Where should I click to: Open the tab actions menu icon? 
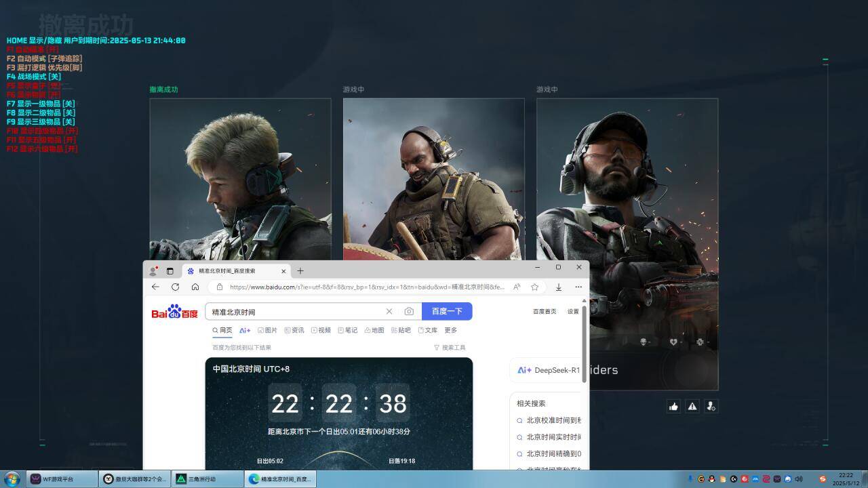(x=170, y=270)
